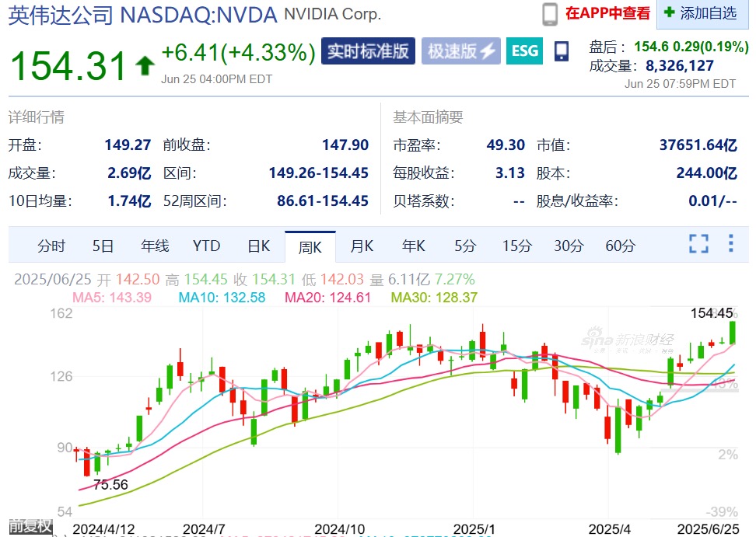
Task: Click the 详细行情 section heading
Action: coord(36,117)
